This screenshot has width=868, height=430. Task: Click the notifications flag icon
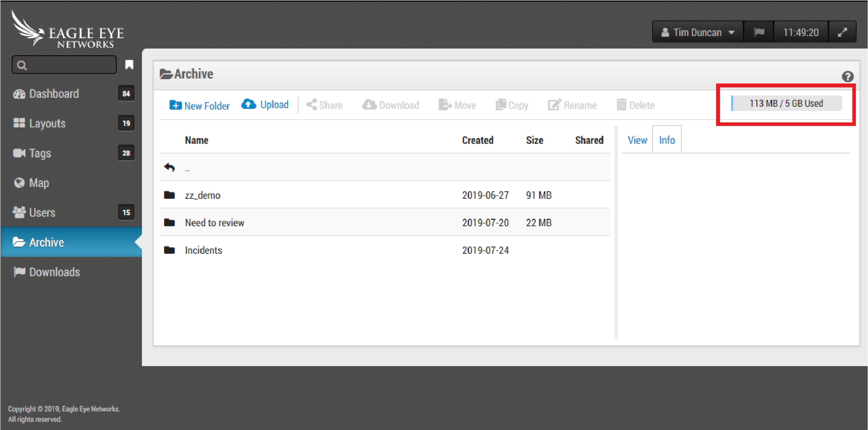(x=759, y=32)
